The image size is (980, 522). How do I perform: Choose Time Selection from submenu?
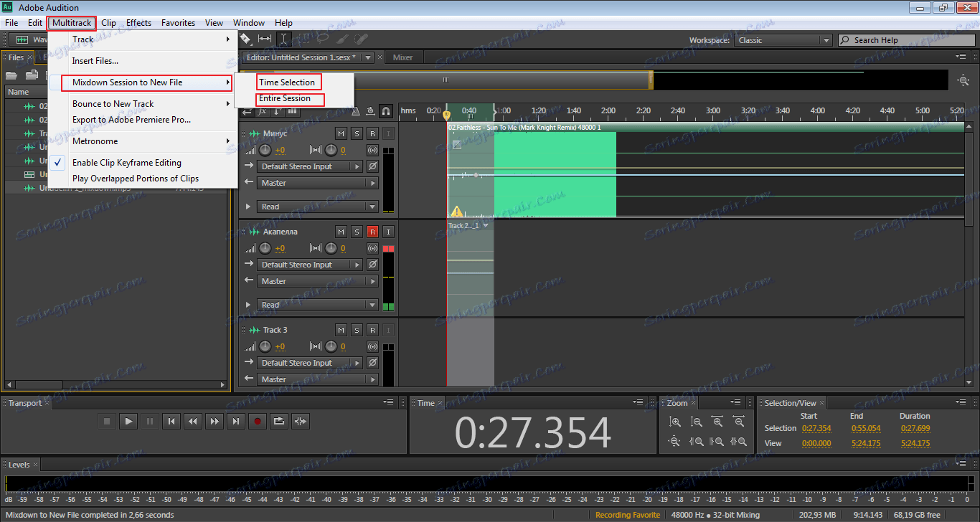tap(287, 82)
